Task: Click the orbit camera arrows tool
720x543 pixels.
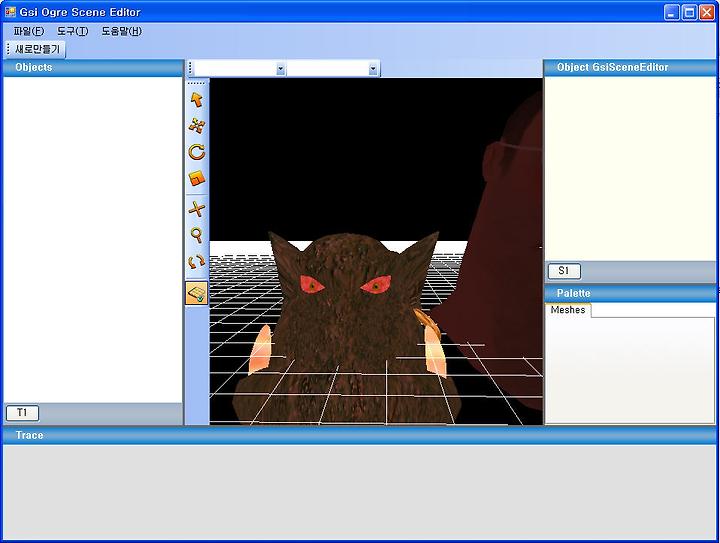Action: pyautogui.click(x=197, y=262)
